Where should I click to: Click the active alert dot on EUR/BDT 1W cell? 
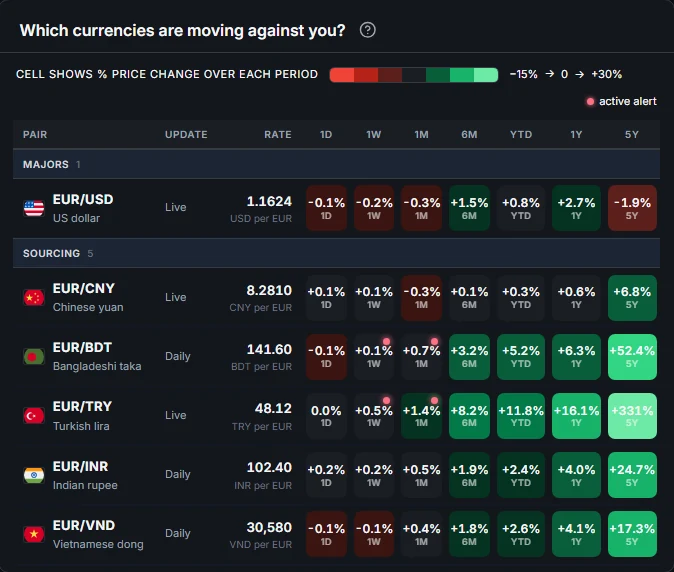(x=386, y=342)
